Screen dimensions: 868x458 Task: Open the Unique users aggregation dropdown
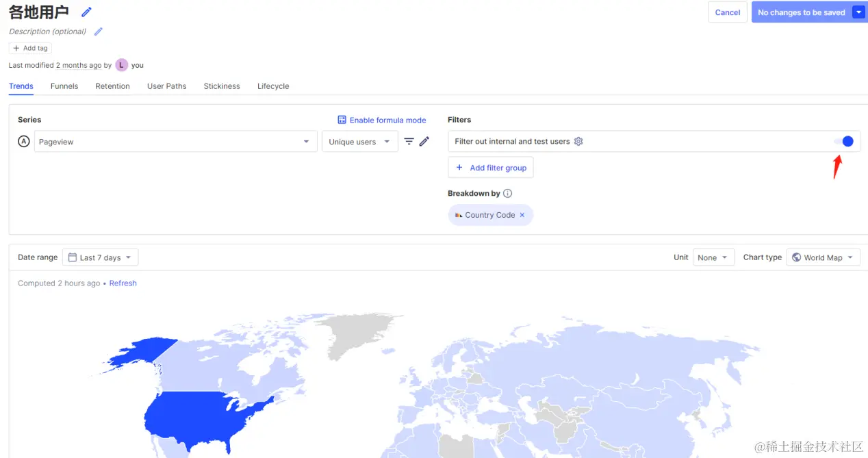tap(360, 142)
